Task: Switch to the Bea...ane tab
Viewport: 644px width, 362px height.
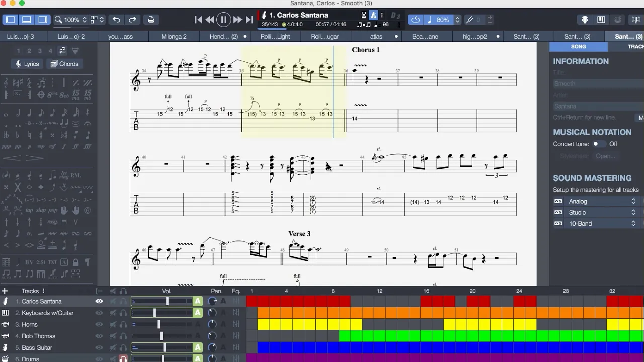Action: pos(425,36)
